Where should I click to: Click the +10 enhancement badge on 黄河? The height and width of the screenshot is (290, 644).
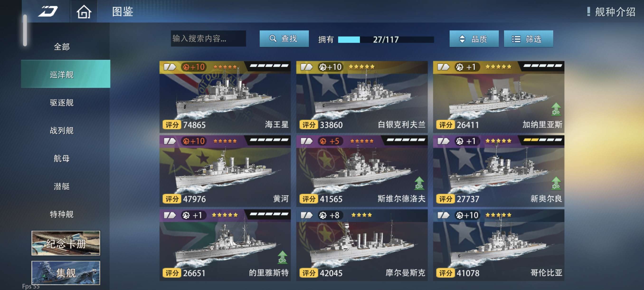(194, 141)
